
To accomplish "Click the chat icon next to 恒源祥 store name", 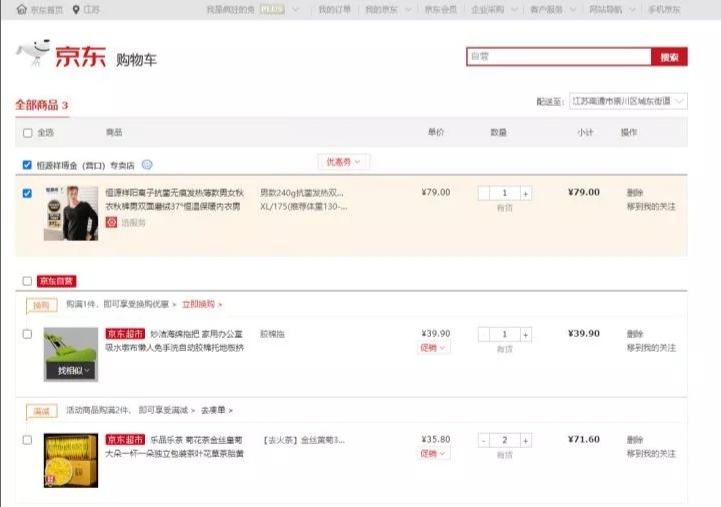I will (147, 165).
